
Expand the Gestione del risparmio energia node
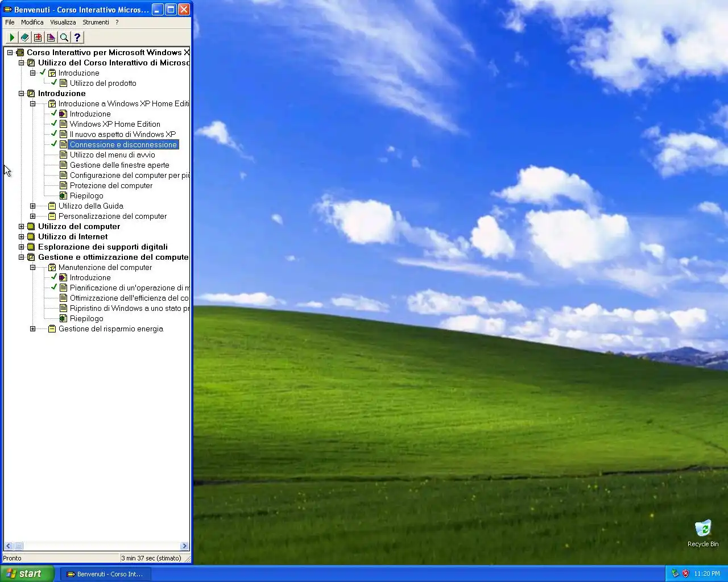(32, 329)
